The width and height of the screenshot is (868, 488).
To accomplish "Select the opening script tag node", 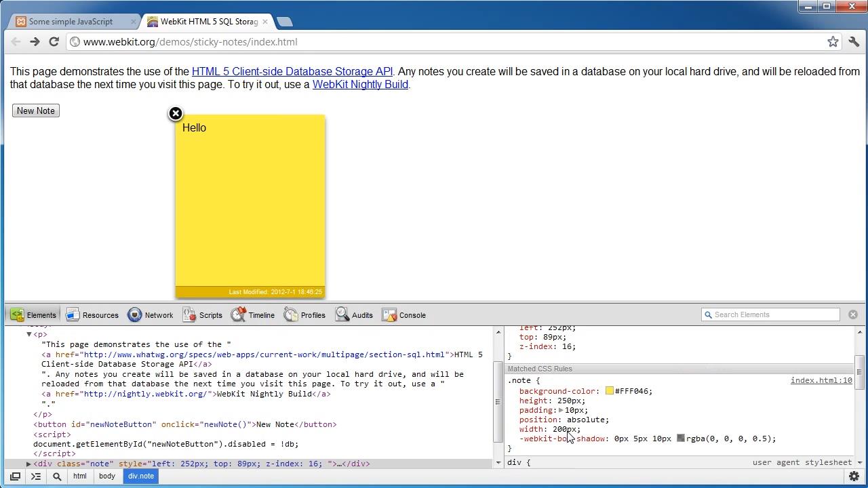I will pos(52,434).
